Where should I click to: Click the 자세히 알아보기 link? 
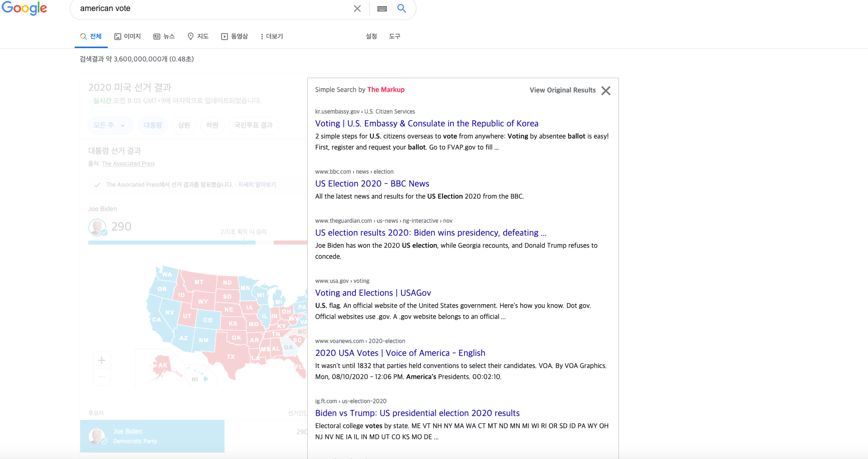pos(257,185)
